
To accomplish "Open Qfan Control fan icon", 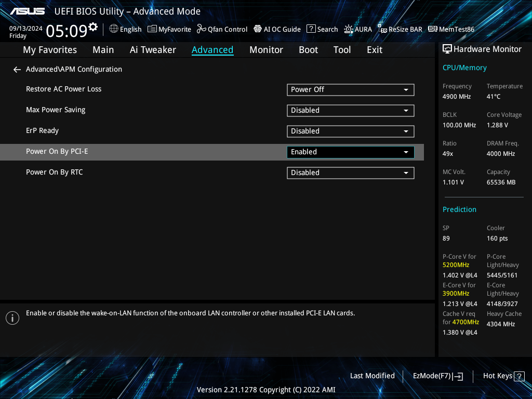I will [x=202, y=29].
